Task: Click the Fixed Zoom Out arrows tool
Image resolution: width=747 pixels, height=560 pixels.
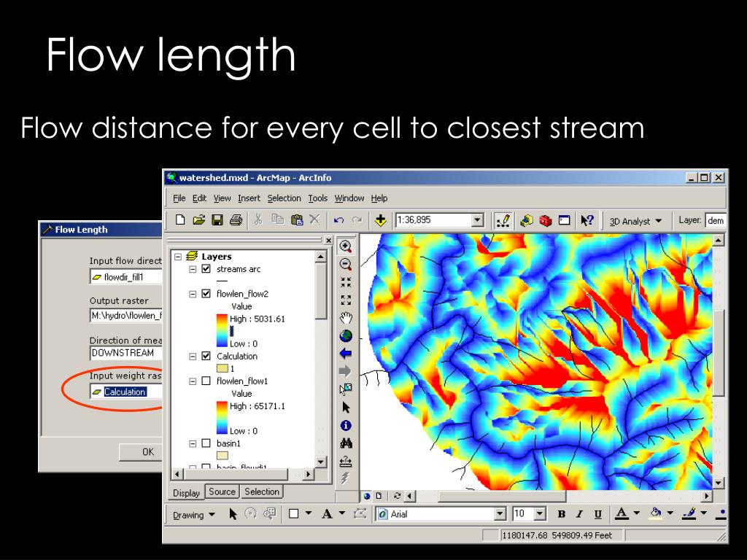Action: coord(346,300)
